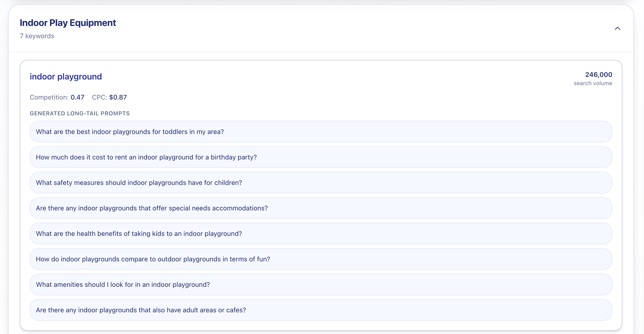Viewport: 644px width, 334px height.
Task: Click the Generated Long-Tail Prompts label
Action: tap(80, 113)
